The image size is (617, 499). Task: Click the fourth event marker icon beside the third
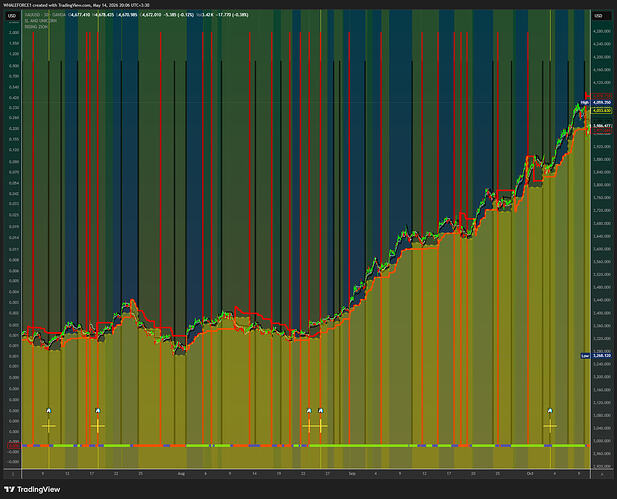(x=321, y=410)
